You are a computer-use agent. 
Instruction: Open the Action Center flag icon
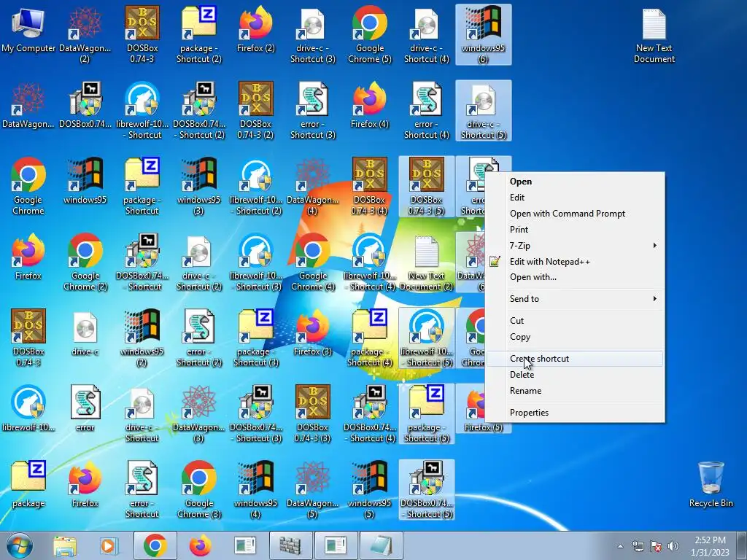click(x=656, y=546)
